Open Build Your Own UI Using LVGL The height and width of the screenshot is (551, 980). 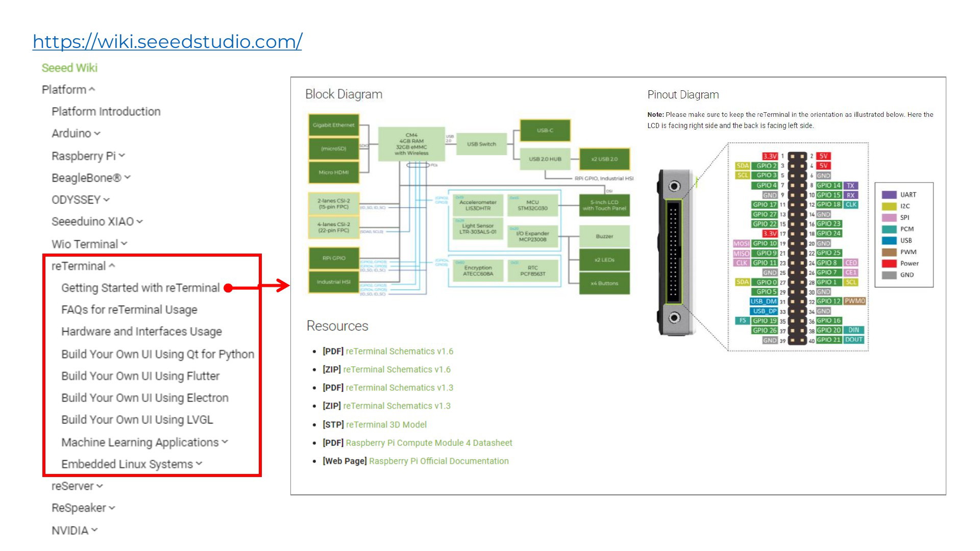click(137, 420)
